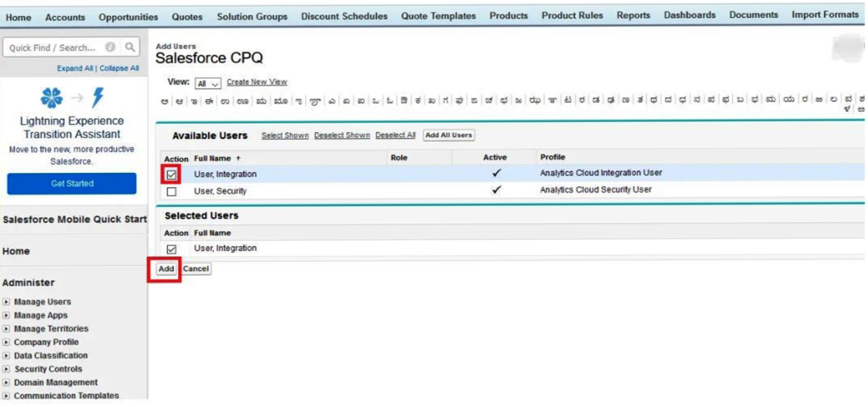Click the Home sidebar section
The image size is (868, 407).
click(16, 251)
